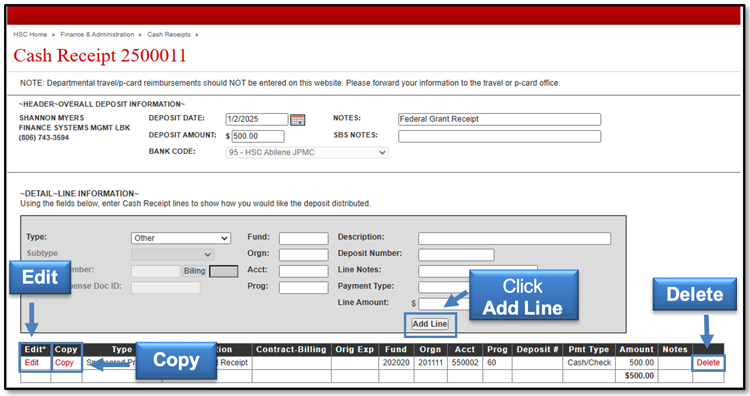Click the Add Line button

[x=430, y=324]
